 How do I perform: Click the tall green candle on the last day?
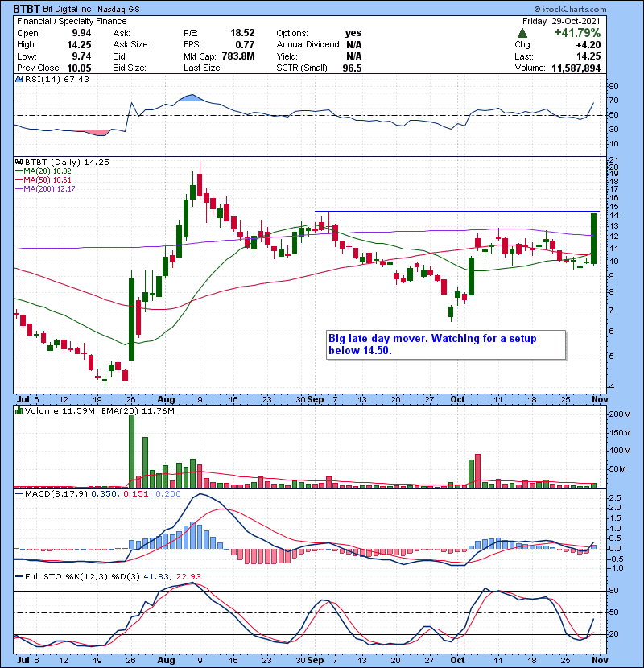pyautogui.click(x=593, y=238)
